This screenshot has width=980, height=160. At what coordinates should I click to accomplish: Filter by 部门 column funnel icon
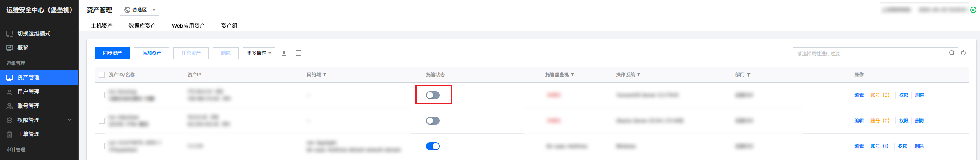(x=749, y=75)
